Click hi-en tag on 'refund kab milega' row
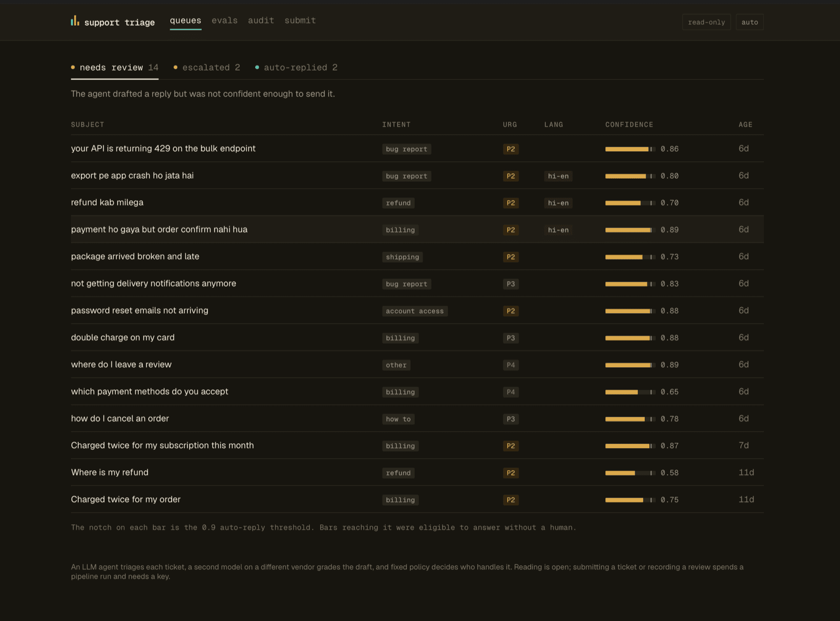 (x=559, y=203)
